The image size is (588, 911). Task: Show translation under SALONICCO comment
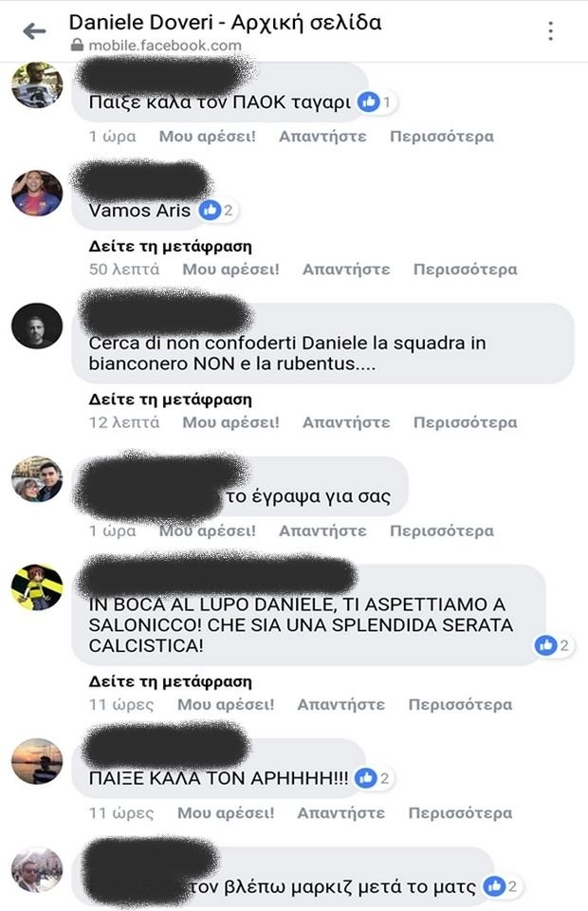(170, 681)
